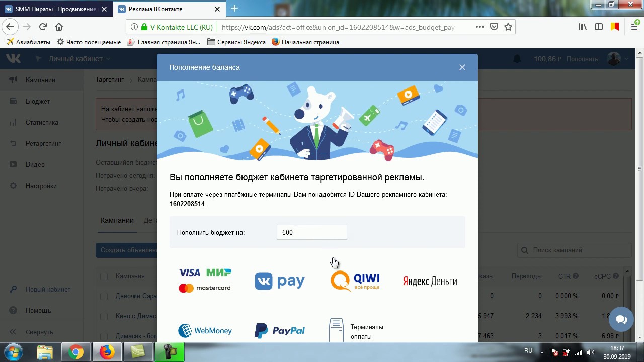This screenshot has width=644, height=362.
Task: Choose Visa/Mir/Mastercard card payment
Action: 205,281
